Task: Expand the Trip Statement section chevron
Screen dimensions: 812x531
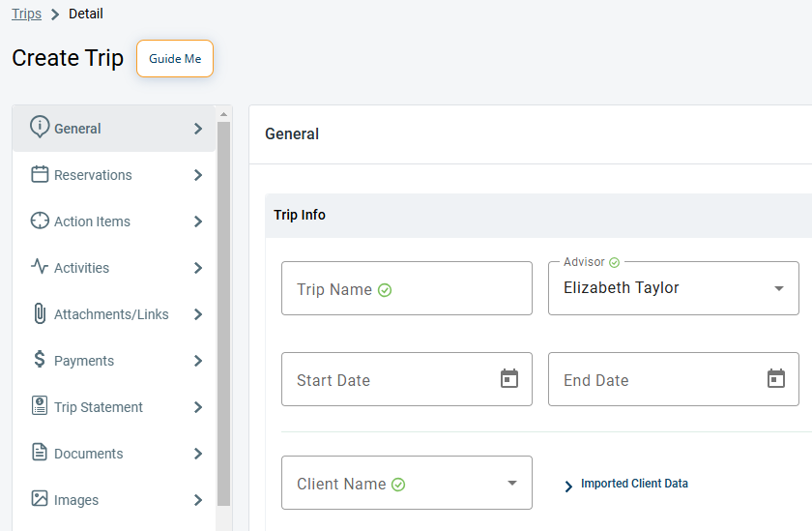Action: [x=198, y=407]
